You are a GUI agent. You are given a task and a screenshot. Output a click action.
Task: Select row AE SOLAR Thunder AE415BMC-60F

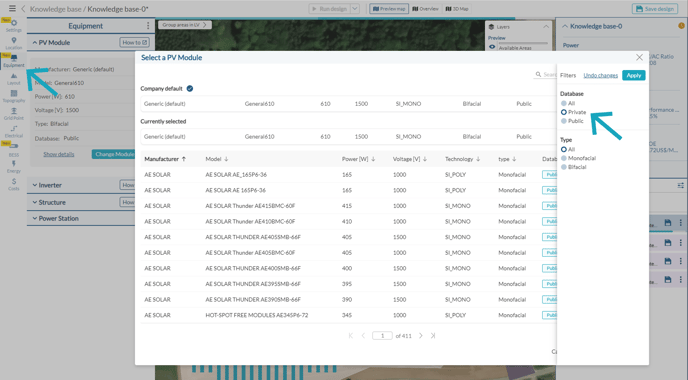(348, 206)
